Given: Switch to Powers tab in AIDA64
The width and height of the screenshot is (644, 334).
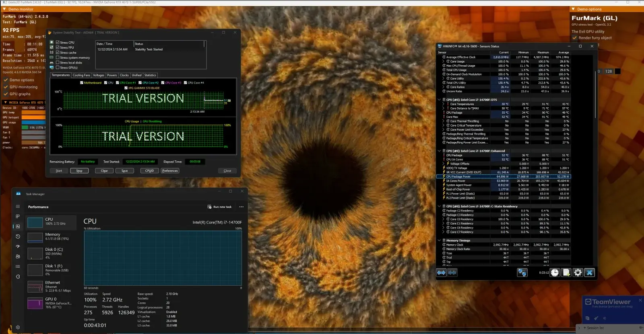Looking at the screenshot, I should click(x=112, y=75).
